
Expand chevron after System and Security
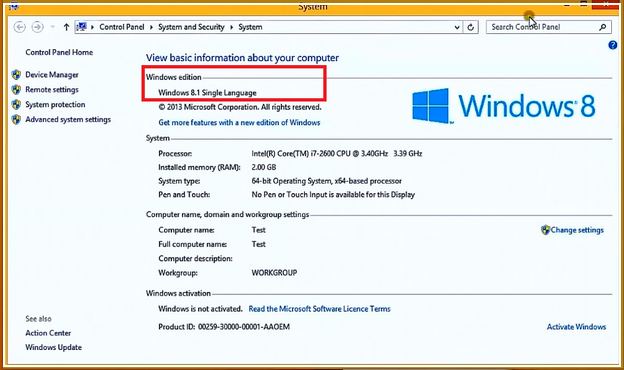tap(232, 27)
